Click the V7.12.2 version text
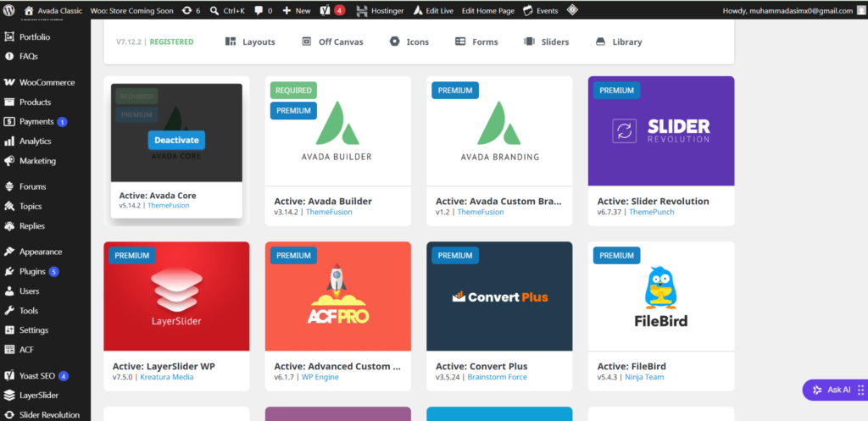The height and width of the screenshot is (421, 868). 129,42
